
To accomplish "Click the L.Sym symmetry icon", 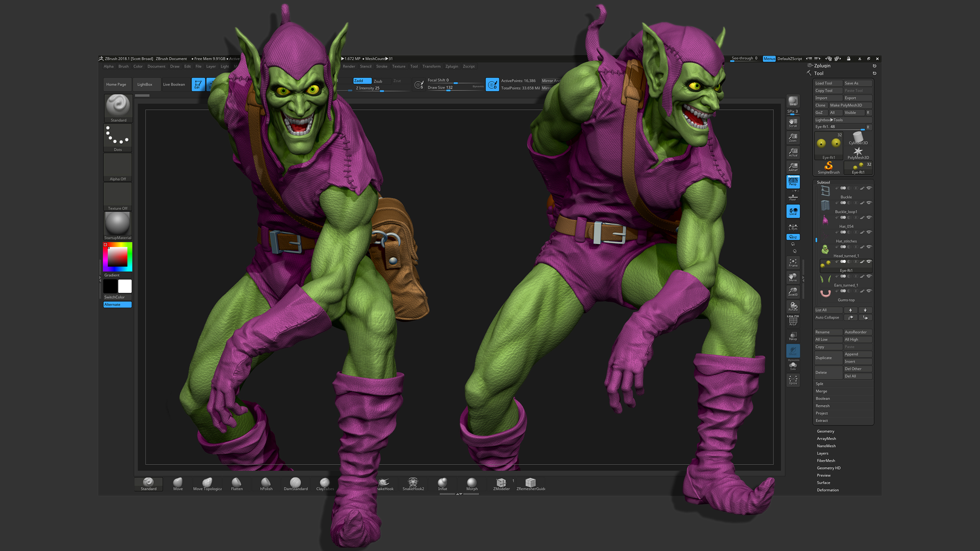I will click(793, 227).
